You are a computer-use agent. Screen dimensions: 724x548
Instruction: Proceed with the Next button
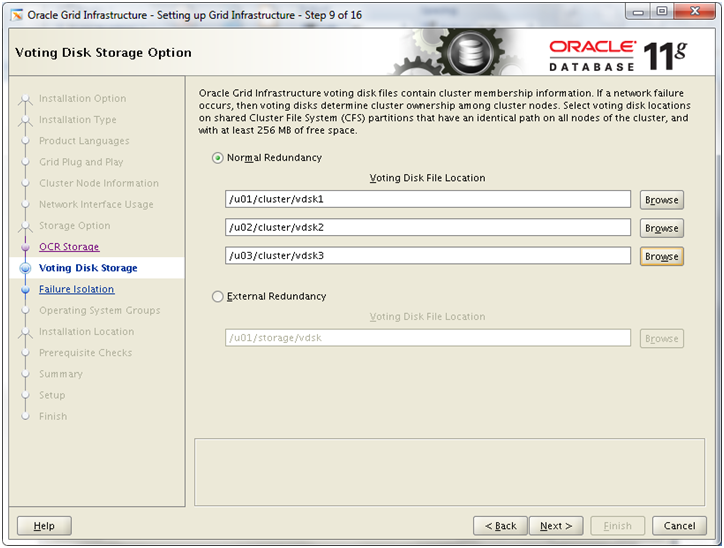pyautogui.click(x=556, y=526)
